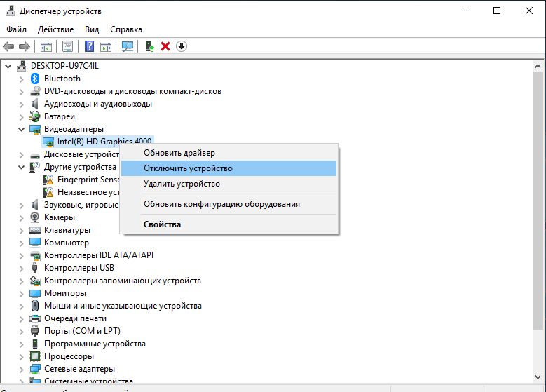
Task: Click the DVD drives category icon
Action: (x=35, y=91)
